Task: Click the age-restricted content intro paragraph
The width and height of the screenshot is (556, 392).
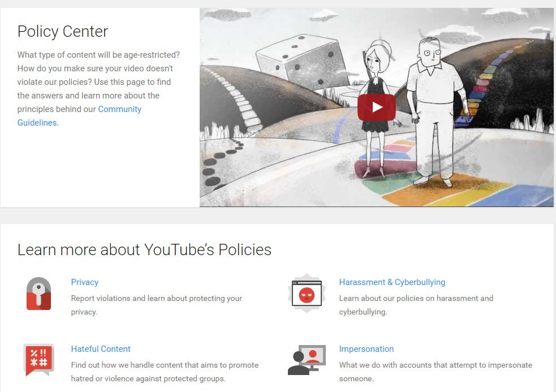Action: pos(98,89)
